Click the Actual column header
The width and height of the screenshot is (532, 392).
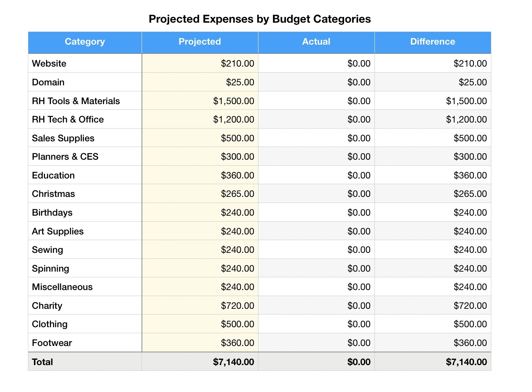(316, 42)
